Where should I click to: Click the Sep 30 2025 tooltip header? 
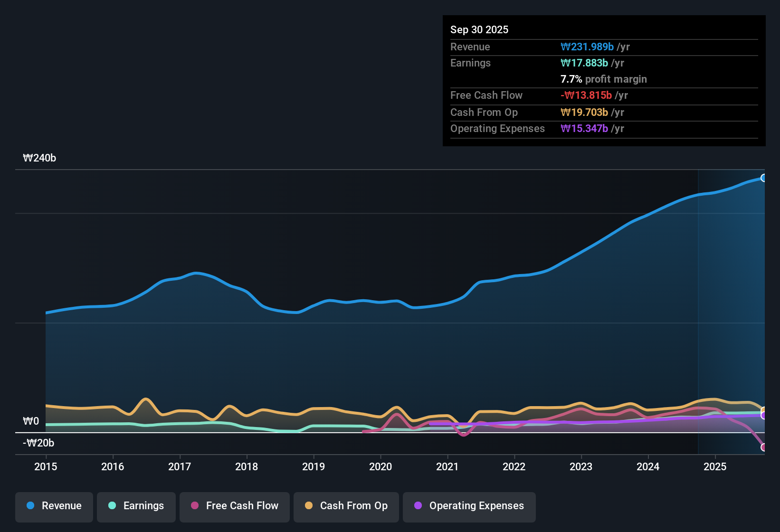[x=479, y=29]
